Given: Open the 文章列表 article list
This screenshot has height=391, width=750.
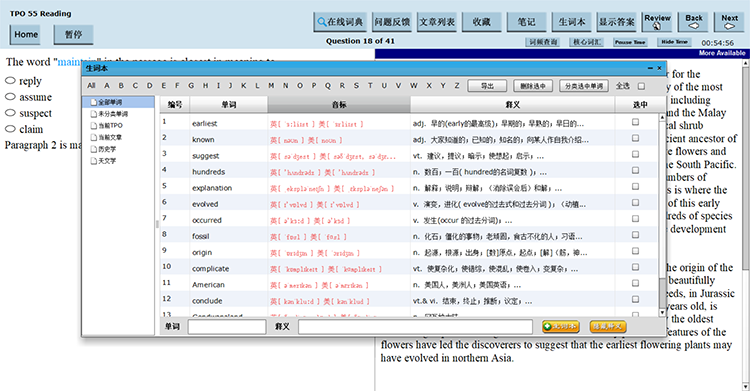Looking at the screenshot, I should pyautogui.click(x=437, y=22).
